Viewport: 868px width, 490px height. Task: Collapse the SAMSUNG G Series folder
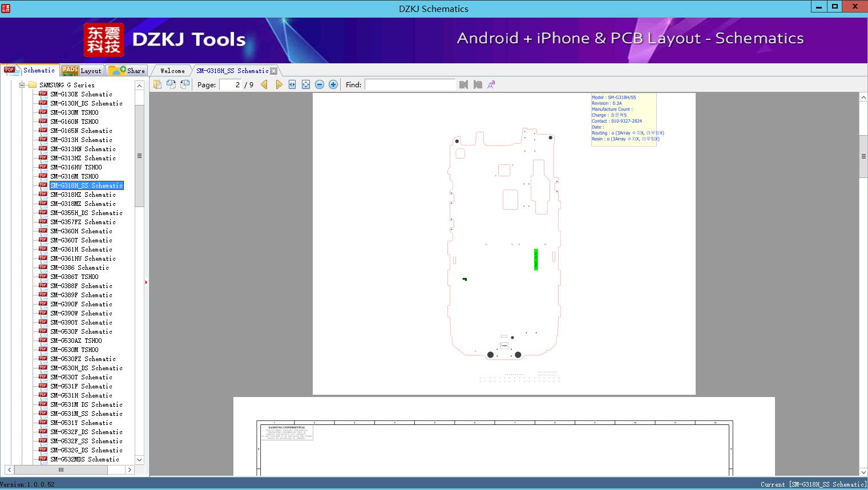pos(22,85)
